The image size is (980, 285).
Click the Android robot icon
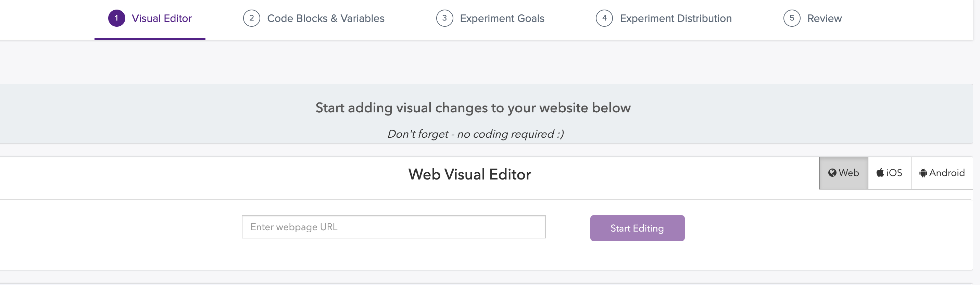coord(923,173)
